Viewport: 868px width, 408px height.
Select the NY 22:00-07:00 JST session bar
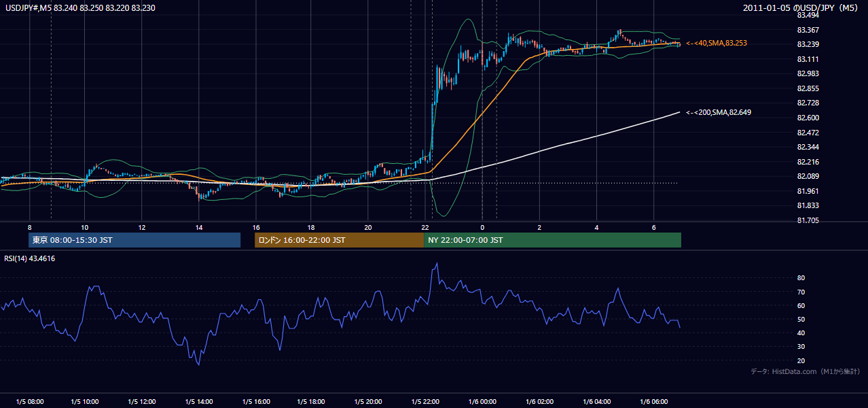(552, 240)
